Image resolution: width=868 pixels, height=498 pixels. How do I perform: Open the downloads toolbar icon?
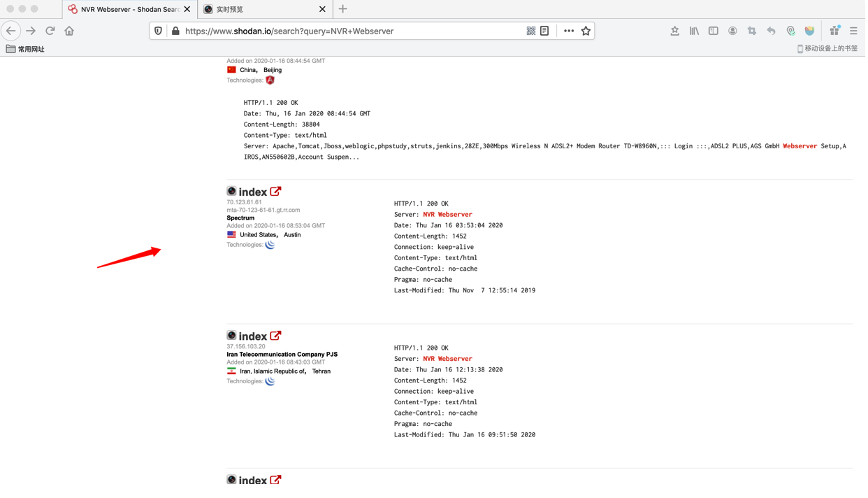coord(675,31)
